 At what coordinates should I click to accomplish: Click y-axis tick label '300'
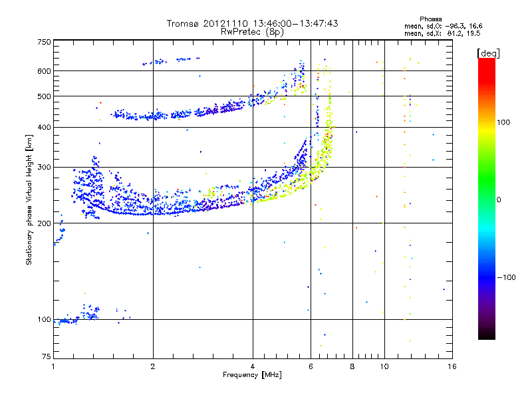click(x=44, y=167)
